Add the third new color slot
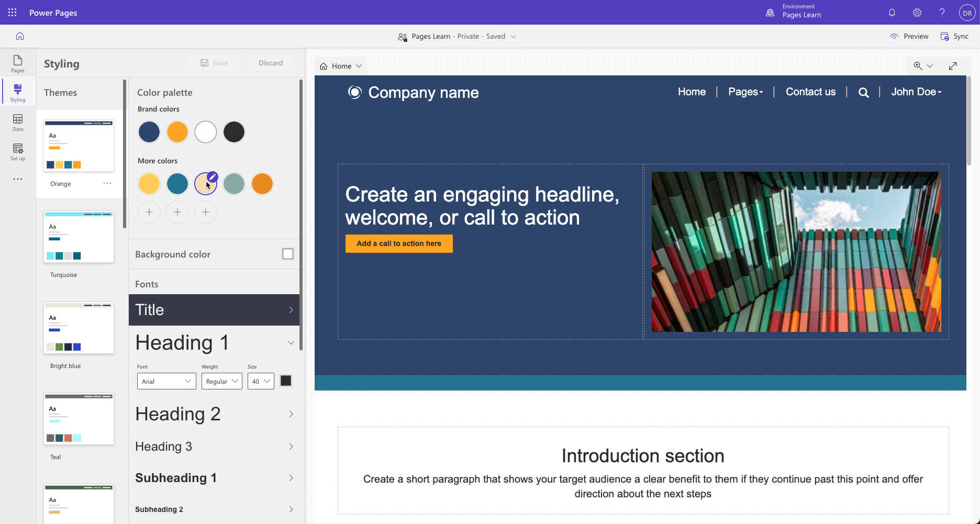 (206, 212)
